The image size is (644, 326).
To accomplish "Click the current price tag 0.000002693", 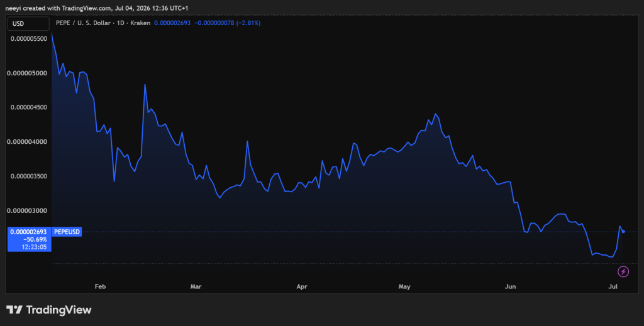I will [29, 232].
